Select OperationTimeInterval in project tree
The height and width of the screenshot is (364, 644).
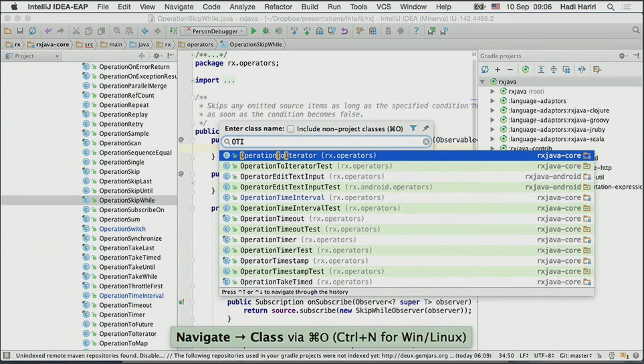131,295
